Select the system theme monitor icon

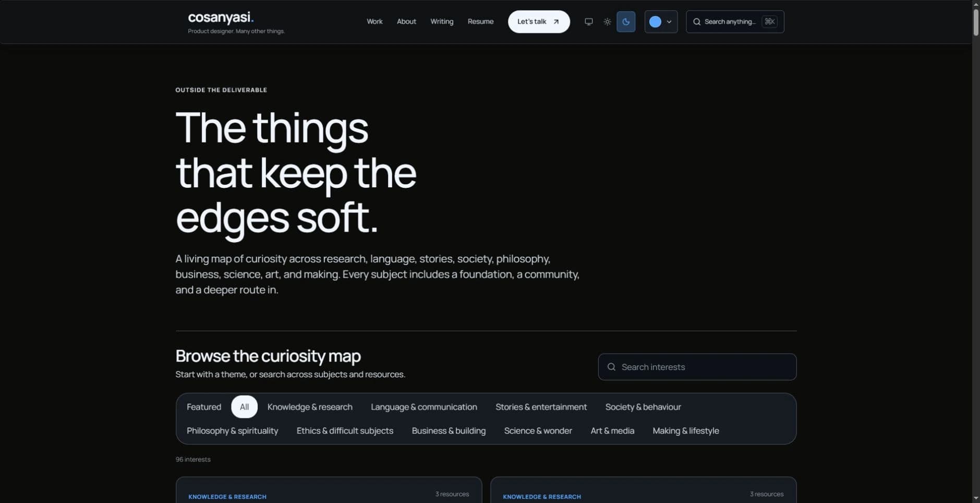pyautogui.click(x=588, y=22)
